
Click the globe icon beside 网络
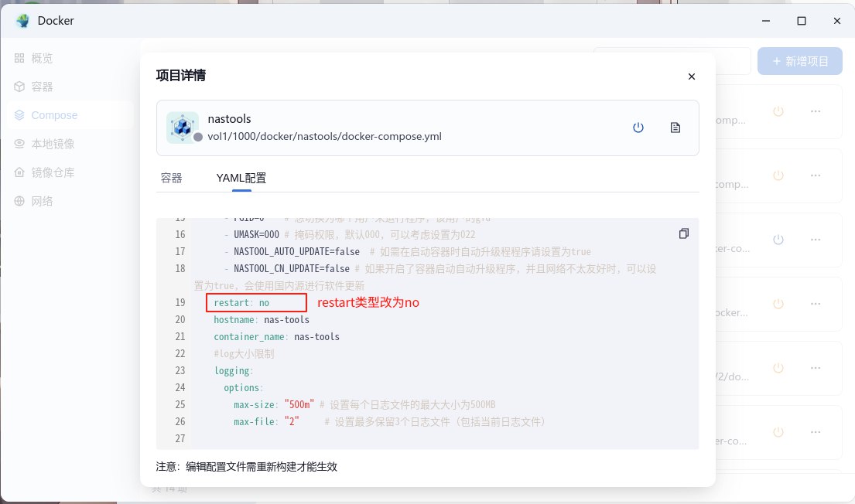(19, 201)
